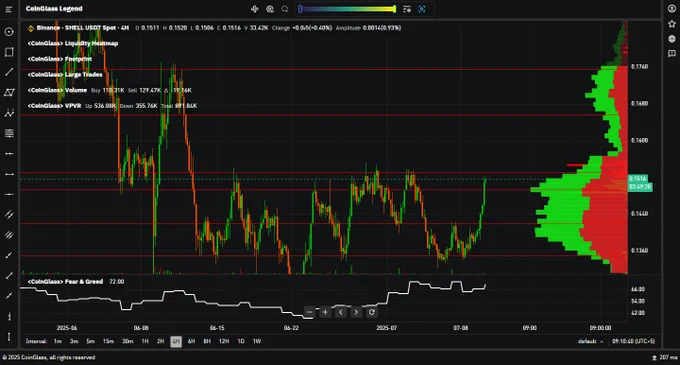680x365 pixels.
Task: Click the 0.1760 price axis label
Action: point(640,67)
